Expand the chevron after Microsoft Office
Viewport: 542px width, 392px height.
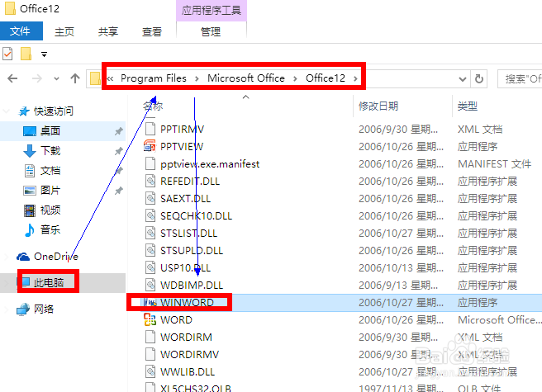click(295, 79)
